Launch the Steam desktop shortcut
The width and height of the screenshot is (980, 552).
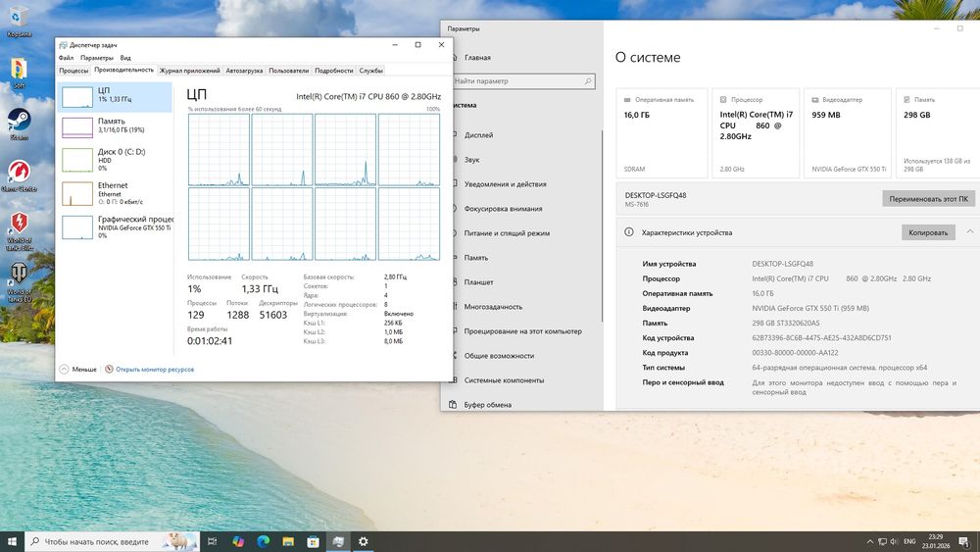point(19,124)
